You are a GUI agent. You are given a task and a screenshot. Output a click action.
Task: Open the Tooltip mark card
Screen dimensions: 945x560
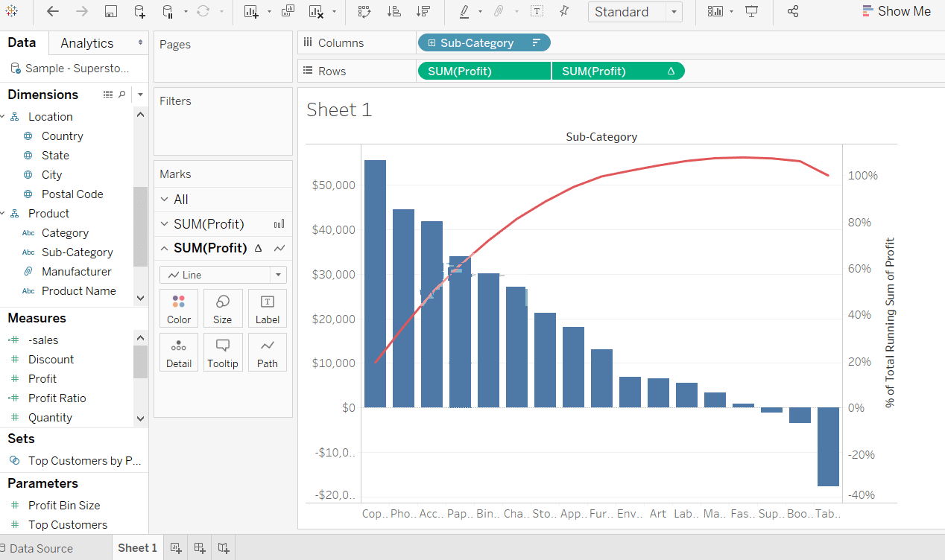click(222, 353)
